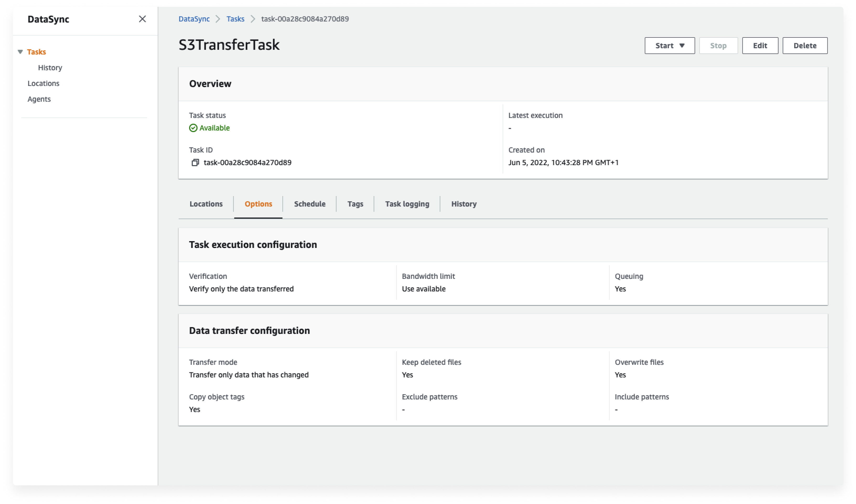Go to Locations in the sidebar

tap(44, 83)
